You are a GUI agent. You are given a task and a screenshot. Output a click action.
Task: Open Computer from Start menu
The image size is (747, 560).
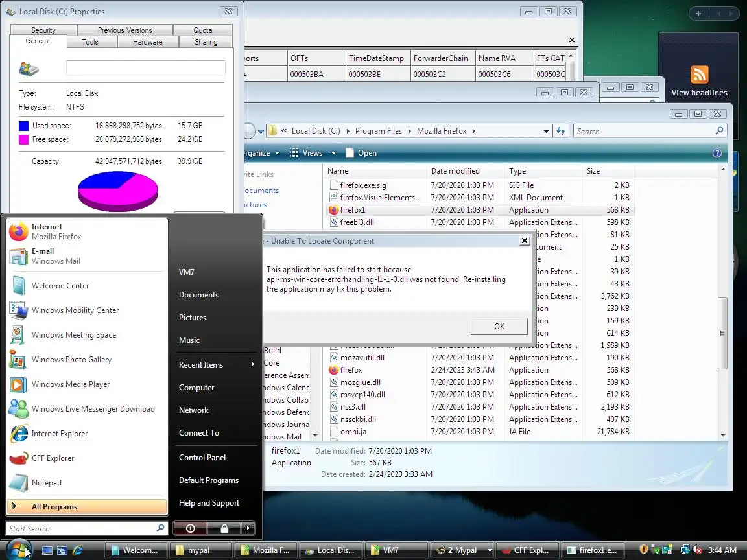point(196,387)
